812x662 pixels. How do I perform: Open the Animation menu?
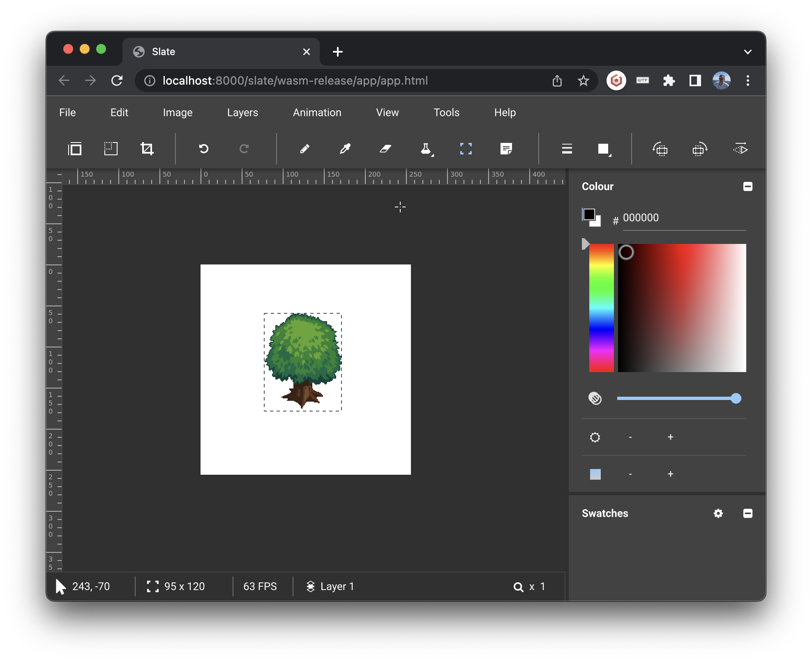coord(317,113)
